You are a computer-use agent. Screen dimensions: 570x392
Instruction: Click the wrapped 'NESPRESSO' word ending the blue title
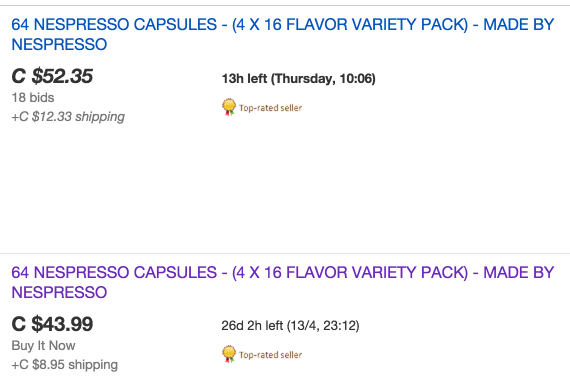59,44
